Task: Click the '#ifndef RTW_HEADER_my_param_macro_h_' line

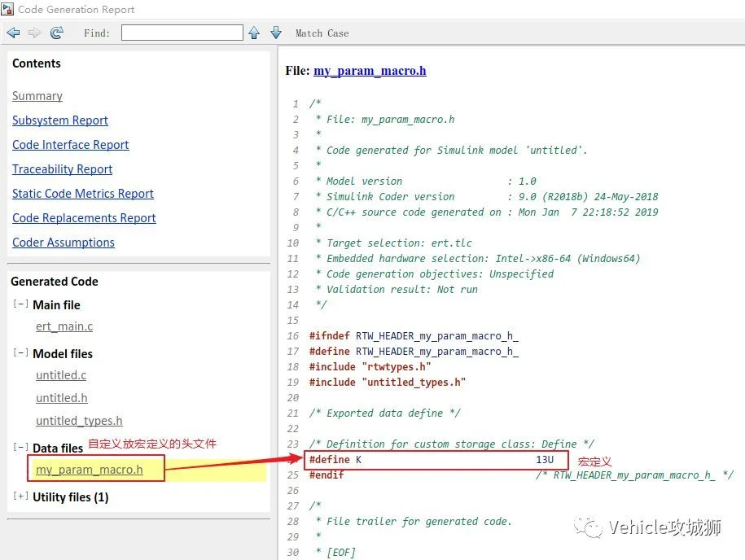Action: pyautogui.click(x=414, y=336)
